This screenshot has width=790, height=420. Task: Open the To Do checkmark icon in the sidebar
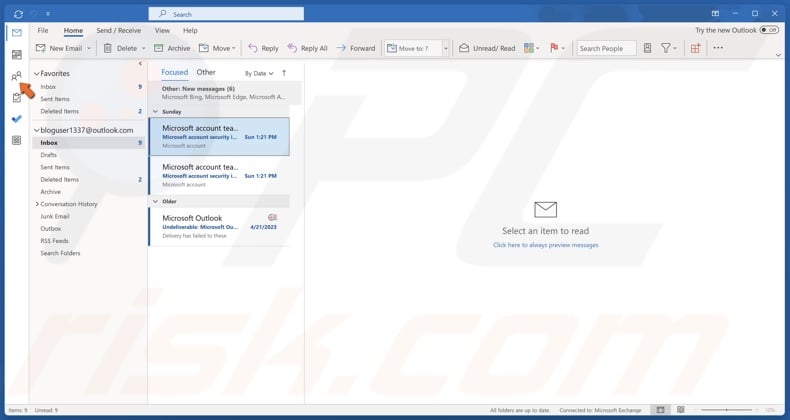tap(17, 119)
